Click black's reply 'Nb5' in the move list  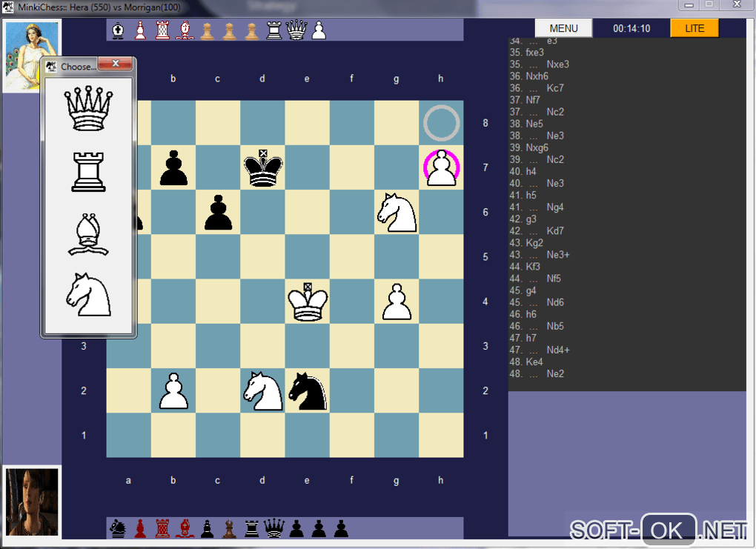pos(555,326)
